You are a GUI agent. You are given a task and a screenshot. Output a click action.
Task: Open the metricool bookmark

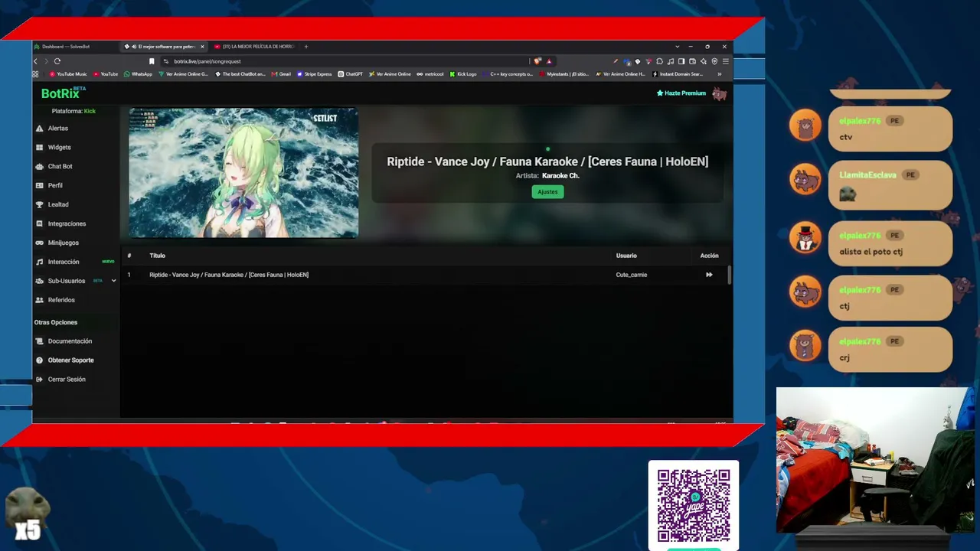point(431,74)
